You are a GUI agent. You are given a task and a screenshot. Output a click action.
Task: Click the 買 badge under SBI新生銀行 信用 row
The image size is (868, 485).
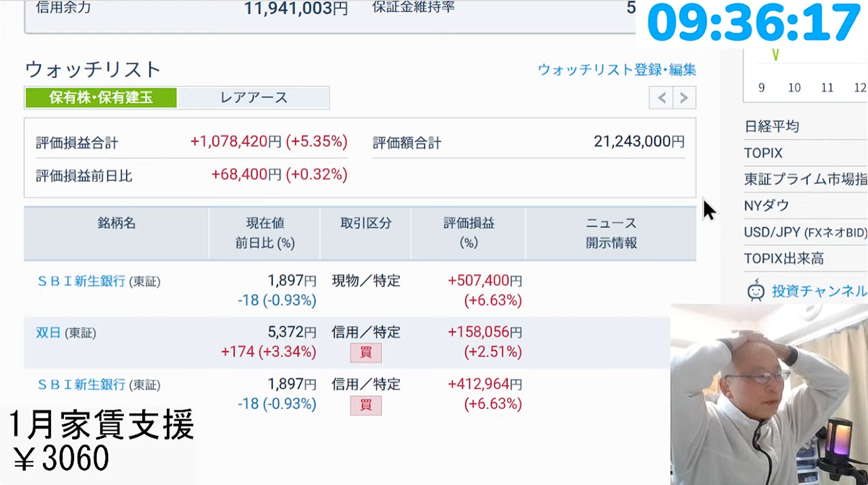coord(365,405)
